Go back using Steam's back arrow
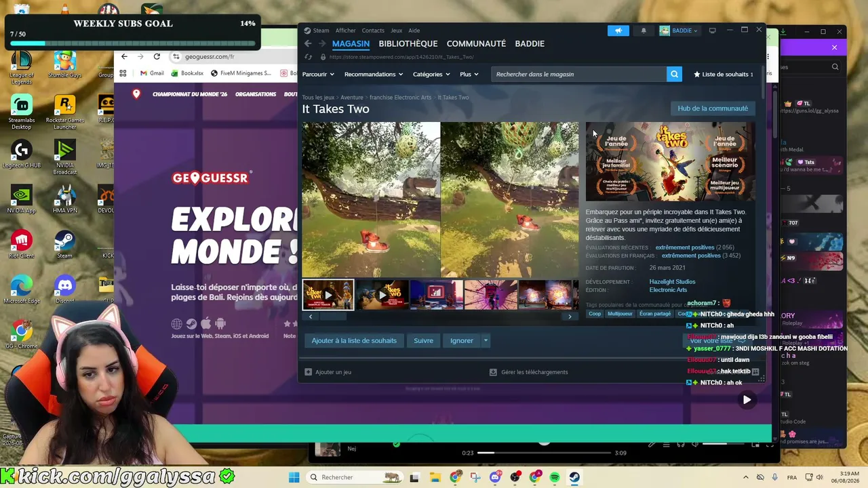868x488 pixels. coord(308,43)
